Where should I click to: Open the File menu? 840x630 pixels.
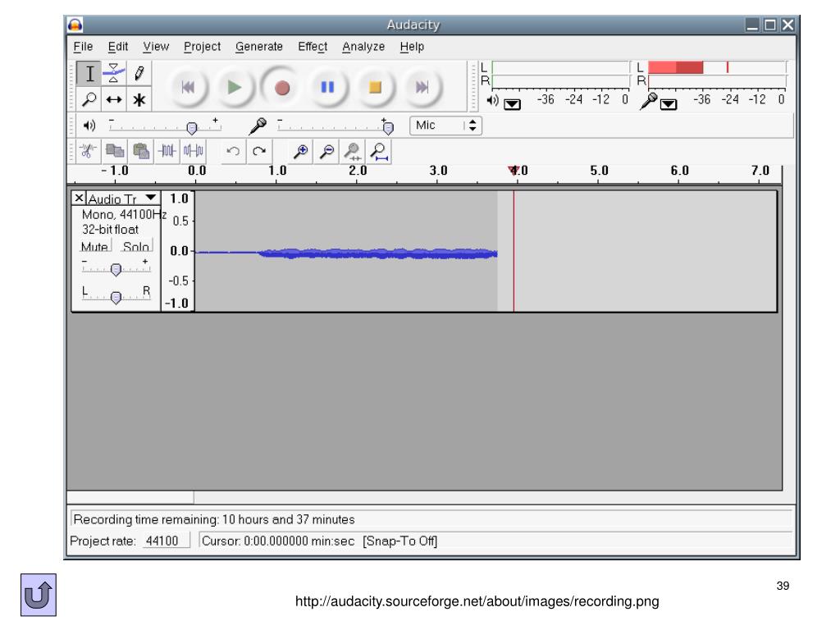(83, 47)
